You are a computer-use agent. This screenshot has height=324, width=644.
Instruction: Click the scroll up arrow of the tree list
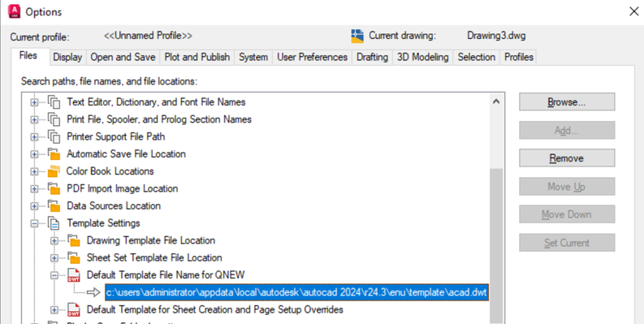496,102
